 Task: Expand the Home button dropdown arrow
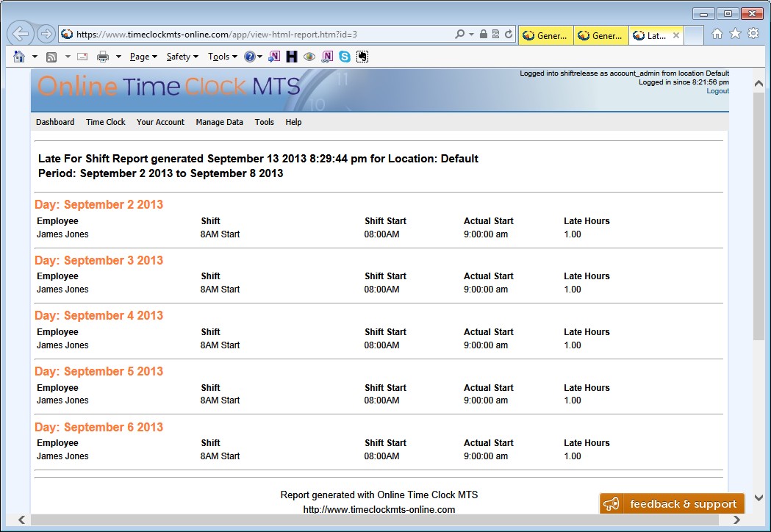(35, 57)
